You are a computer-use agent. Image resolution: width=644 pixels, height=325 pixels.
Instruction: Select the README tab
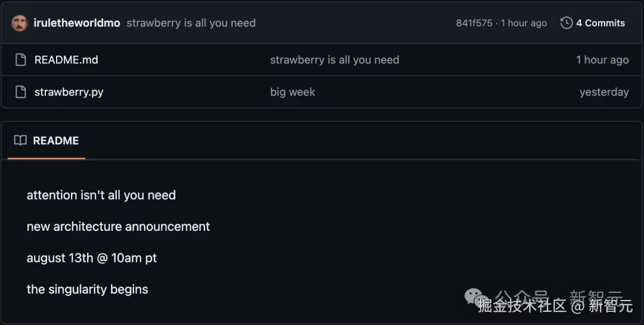[x=55, y=141]
